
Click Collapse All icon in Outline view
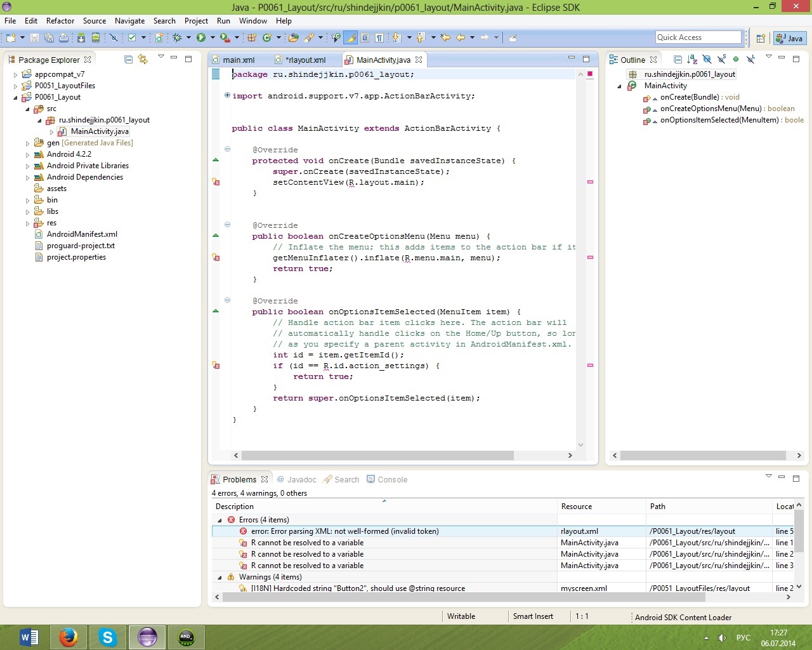(x=678, y=59)
